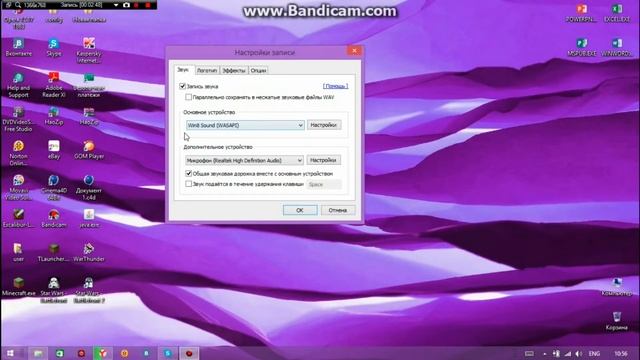Launch Cinema4D from the desktop
640x360 pixels.
coord(53,188)
